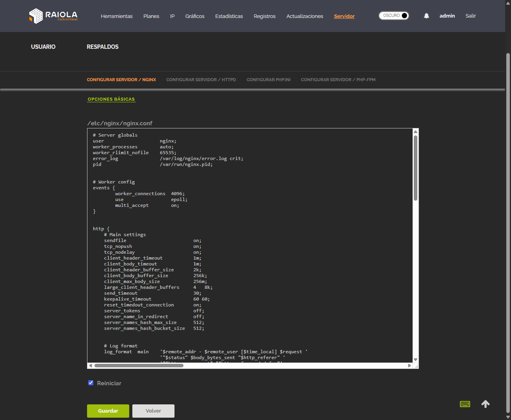Click Salir to log out
Screen dimensions: 511x420
coord(471,16)
